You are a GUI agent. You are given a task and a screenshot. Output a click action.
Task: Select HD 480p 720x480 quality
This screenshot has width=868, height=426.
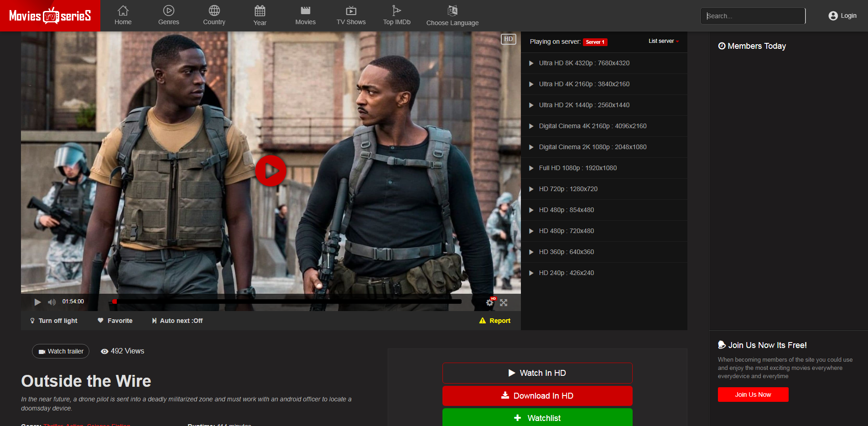pos(604,231)
